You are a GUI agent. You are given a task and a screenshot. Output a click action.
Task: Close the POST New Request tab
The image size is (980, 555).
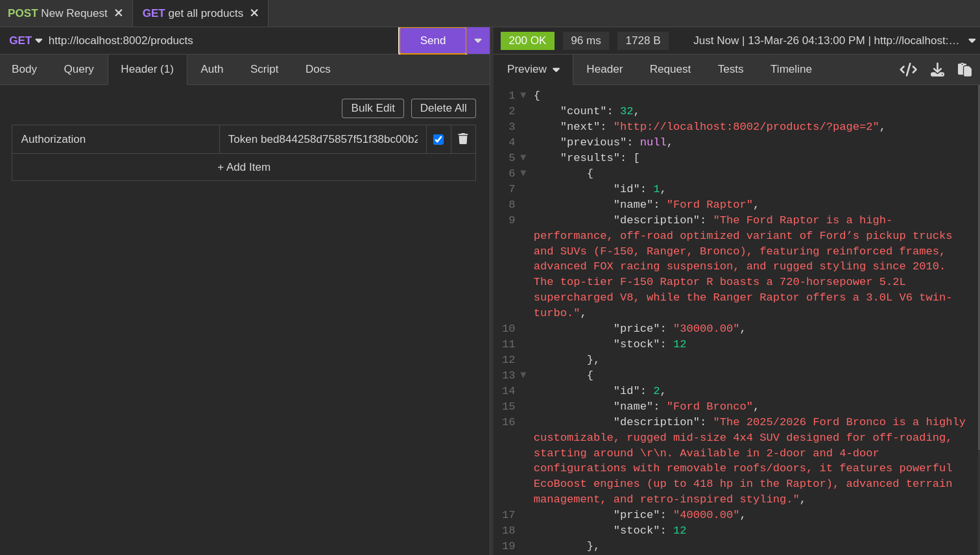(119, 13)
